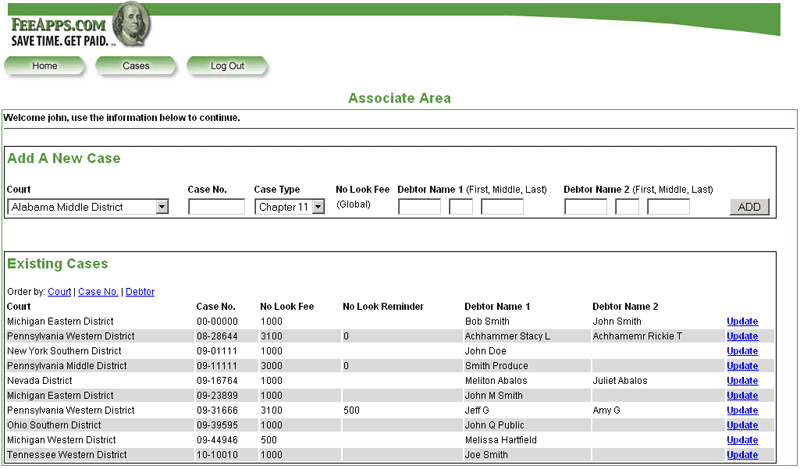800x469 pixels.
Task: Focus the Case No. input field
Action: pos(216,207)
